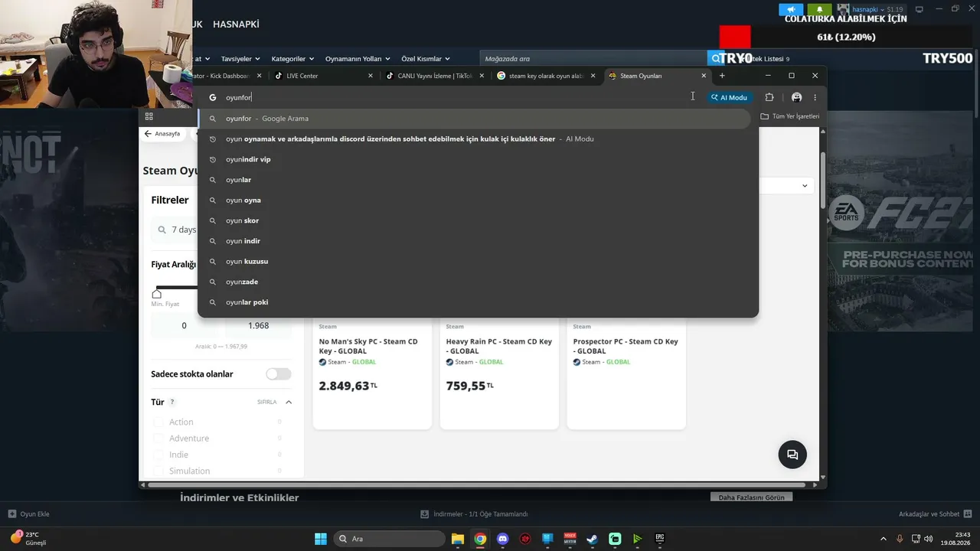Image resolution: width=980 pixels, height=551 pixels.
Task: Open Arkadaşlar ve Sohbet friends icon
Action: [x=968, y=514]
